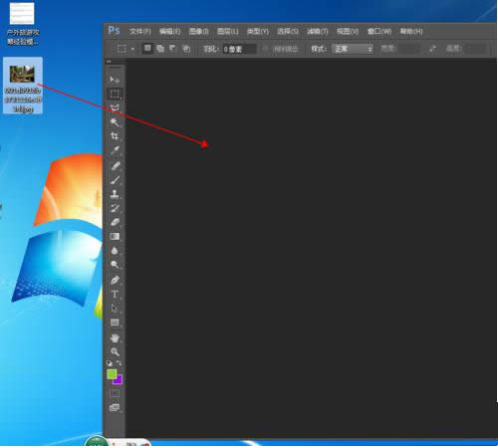This screenshot has width=498, height=448.
Task: Open the File (文件) menu
Action: [x=140, y=31]
